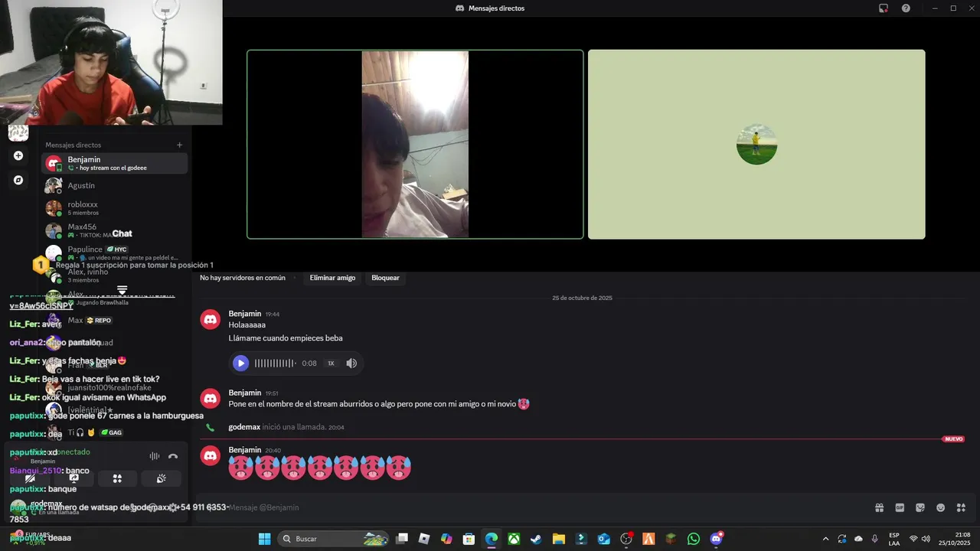Click No hay servidores en común
Screen dimensions: 980x551
(243, 278)
